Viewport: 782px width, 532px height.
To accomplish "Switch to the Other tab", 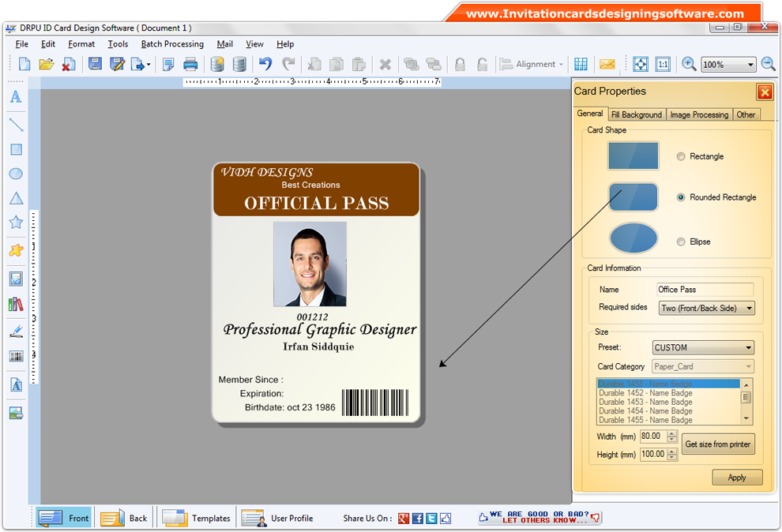I will 746,114.
